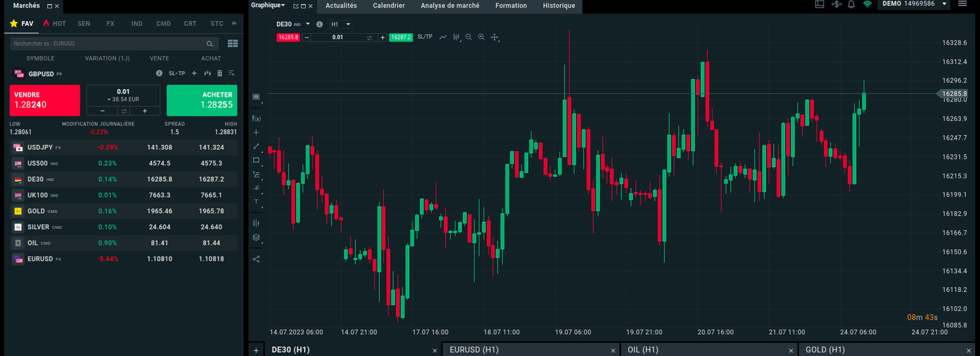Select the IND indices tab

point(137,23)
